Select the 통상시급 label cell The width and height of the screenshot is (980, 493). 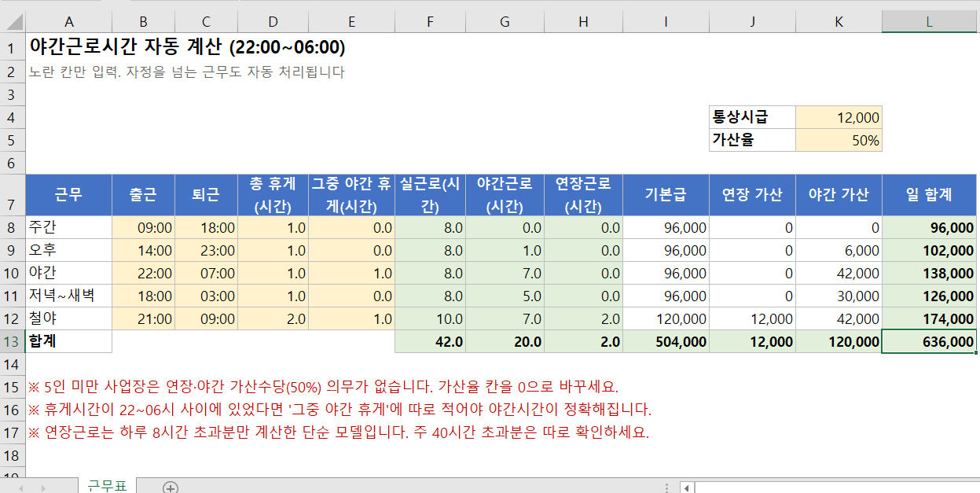752,117
